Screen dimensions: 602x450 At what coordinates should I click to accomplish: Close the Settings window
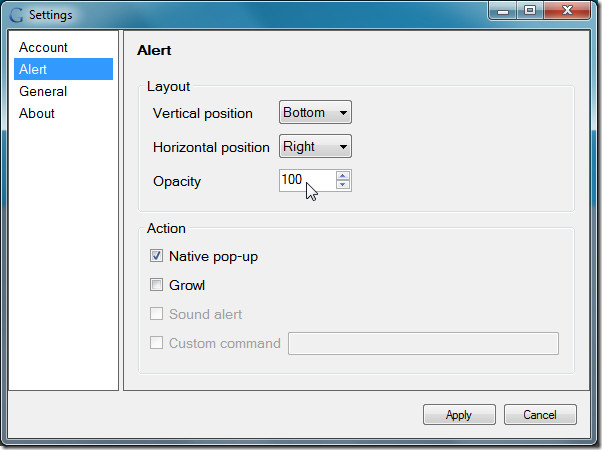567,11
